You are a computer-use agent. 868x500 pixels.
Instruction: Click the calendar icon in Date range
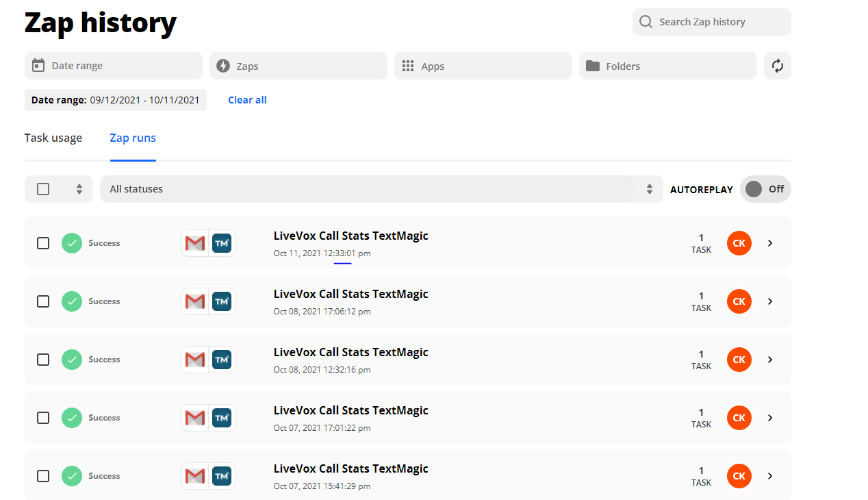[x=38, y=66]
